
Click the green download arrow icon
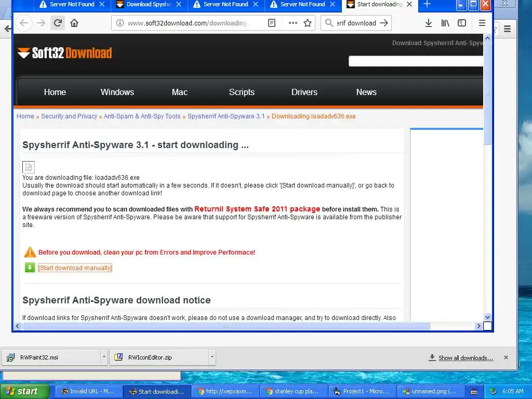click(30, 268)
